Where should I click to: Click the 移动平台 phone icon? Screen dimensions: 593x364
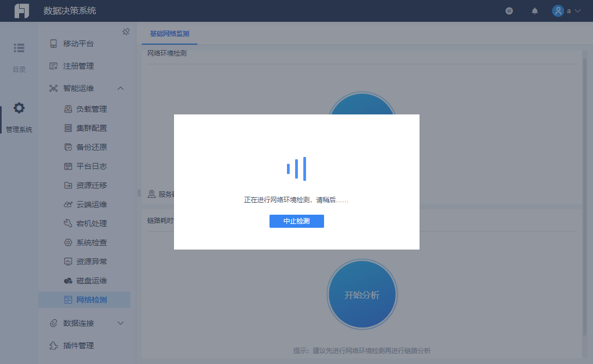click(53, 44)
